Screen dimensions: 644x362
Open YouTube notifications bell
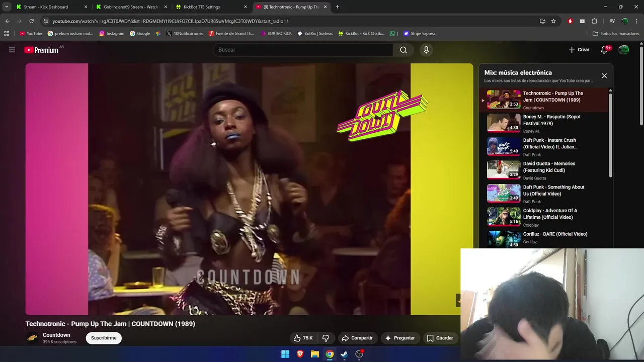click(605, 50)
